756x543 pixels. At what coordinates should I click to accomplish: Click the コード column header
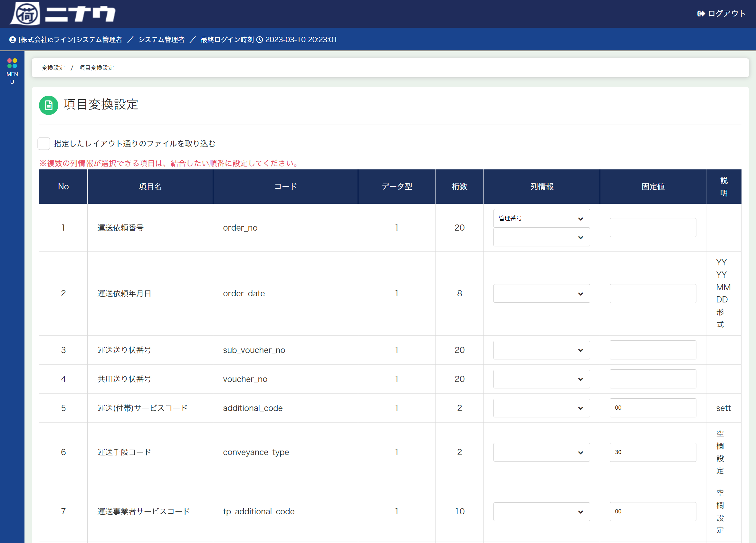point(285,187)
